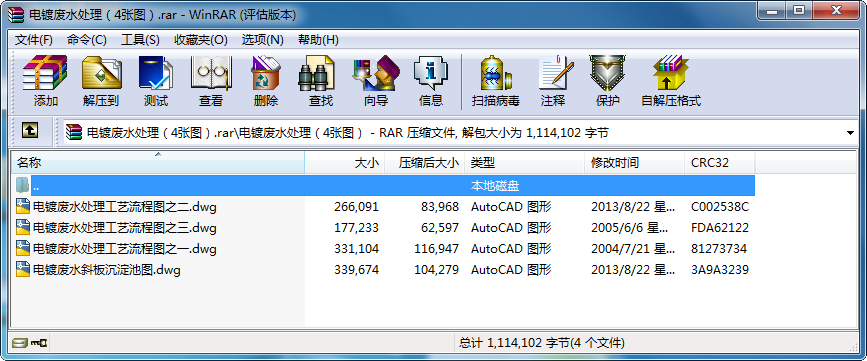Viewport: 867px width, 361px height.
Task: Open the Options (选项) menu
Action: 263,40
